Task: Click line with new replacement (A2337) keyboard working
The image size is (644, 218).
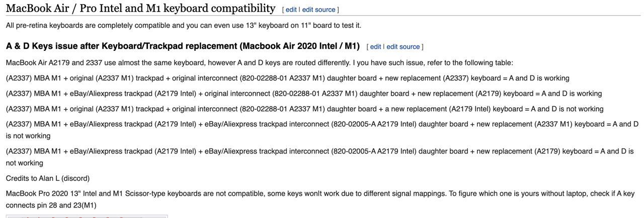Action: pos(288,78)
